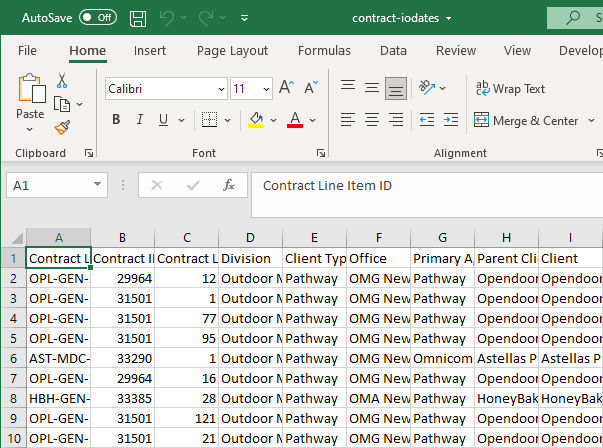603x448 pixels.
Task: Toggle Underline formatting
Action: pyautogui.click(x=163, y=120)
